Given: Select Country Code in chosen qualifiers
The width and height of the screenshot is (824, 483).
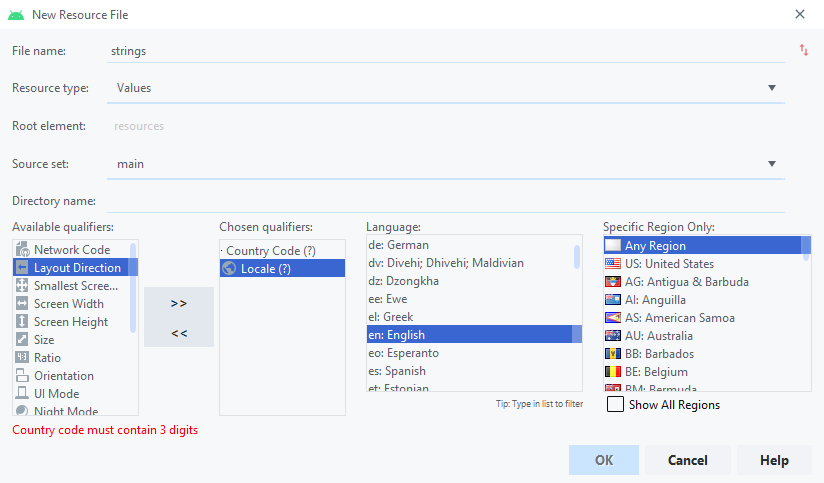Looking at the screenshot, I should (270, 250).
